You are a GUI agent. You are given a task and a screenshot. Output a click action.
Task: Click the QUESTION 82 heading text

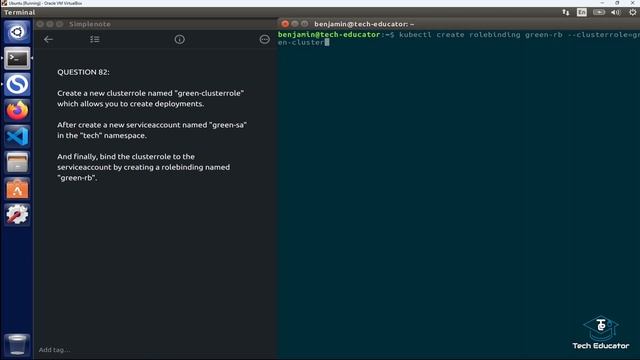pyautogui.click(x=83, y=72)
